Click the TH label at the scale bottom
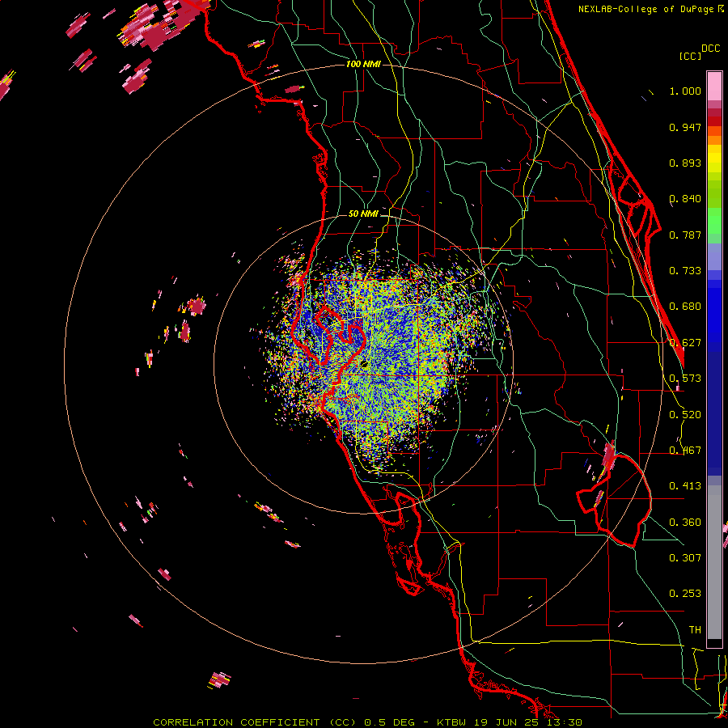This screenshot has width=728, height=728. click(695, 630)
